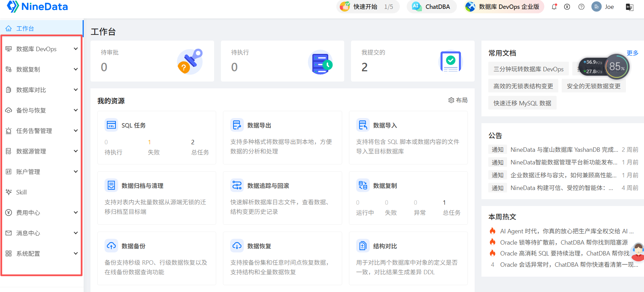This screenshot has width=644, height=292.
Task: Expand the 数据库 DevOps menu chevron
Action: 76,49
